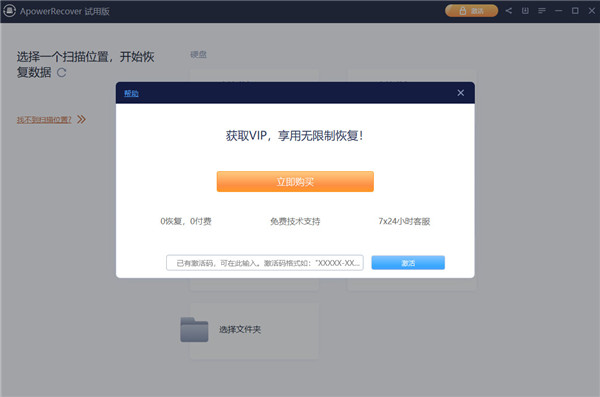Click the 0恢复，0付费 text
The height and width of the screenshot is (397, 600).
pyautogui.click(x=186, y=221)
